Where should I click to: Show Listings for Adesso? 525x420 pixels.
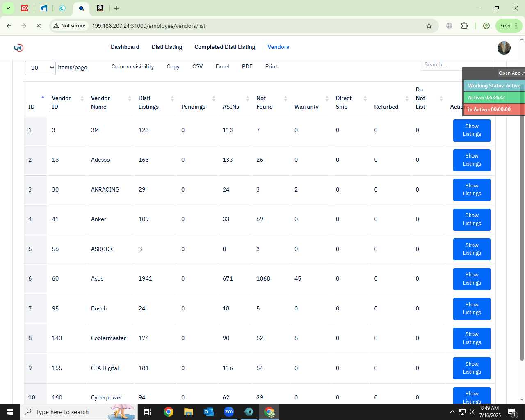coord(472,160)
